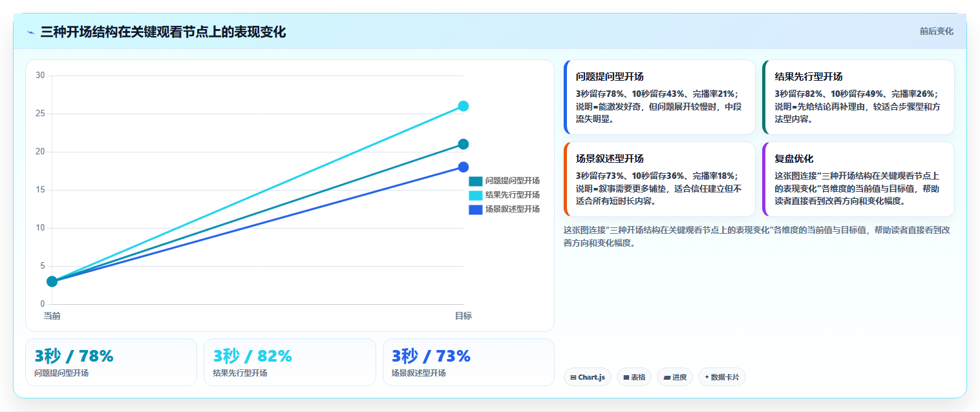Click the 数据卡片 tag
The image size is (980, 412).
coord(722,377)
